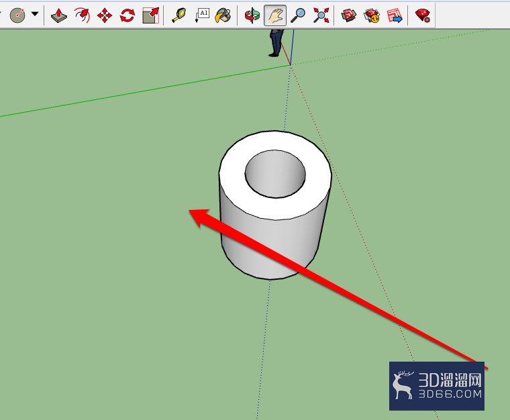Select the Push/Pull tool

coord(59,15)
